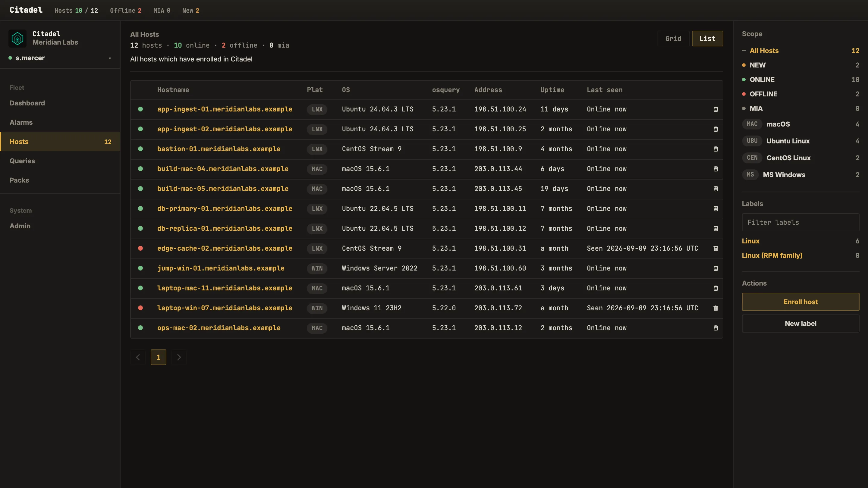868x488 pixels.
Task: Click the database icon on laptop-mac-11 row
Action: pyautogui.click(x=716, y=288)
